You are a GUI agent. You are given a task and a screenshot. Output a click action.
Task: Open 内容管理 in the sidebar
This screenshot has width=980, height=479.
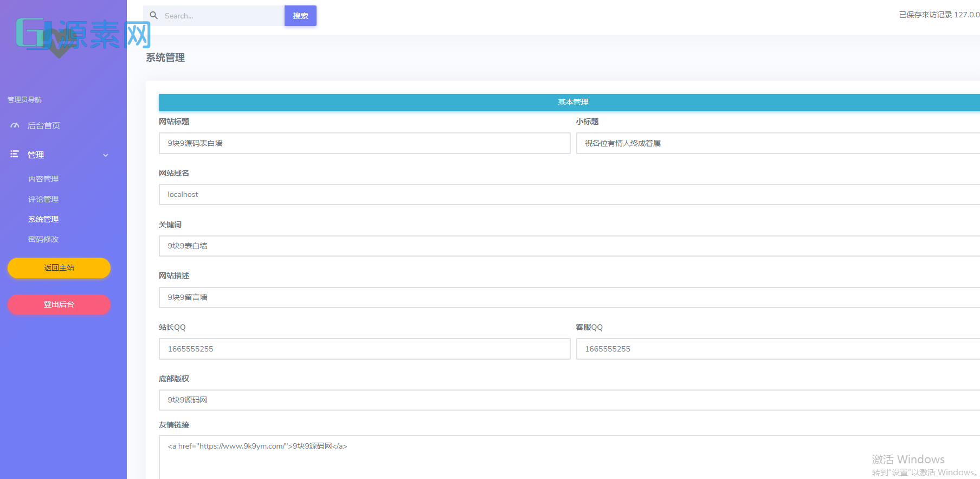43,179
